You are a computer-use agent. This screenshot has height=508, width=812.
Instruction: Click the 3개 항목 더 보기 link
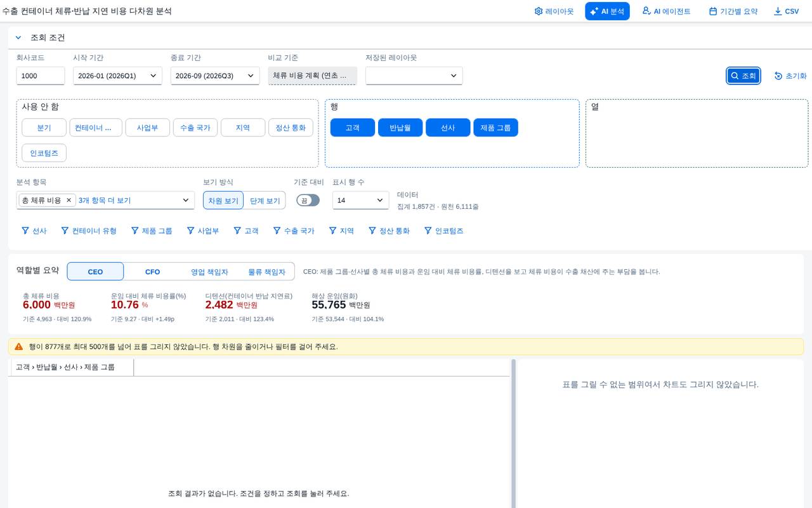coord(105,200)
